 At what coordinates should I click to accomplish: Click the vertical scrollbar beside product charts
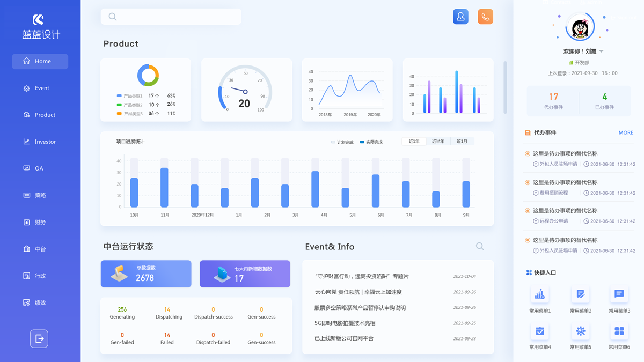point(505,87)
